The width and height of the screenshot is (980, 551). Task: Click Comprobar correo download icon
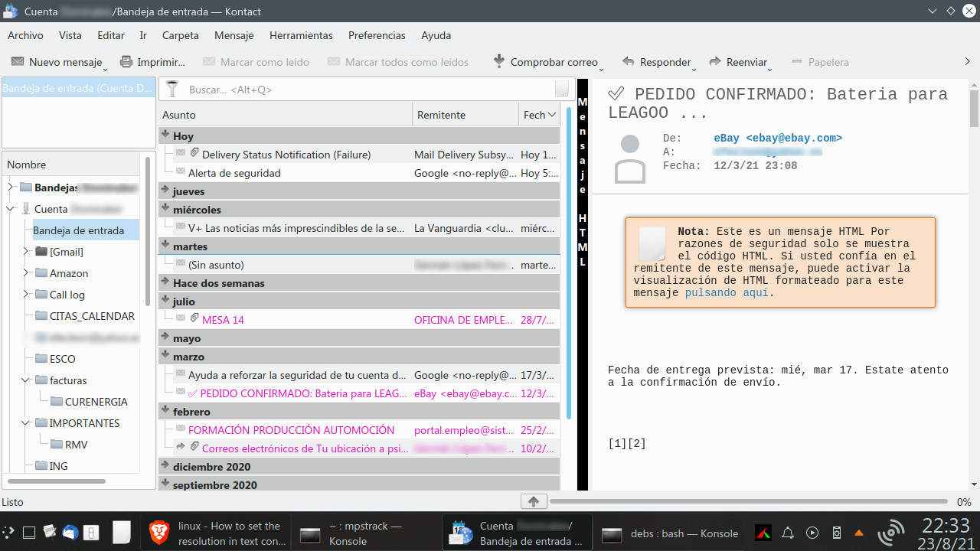499,61
